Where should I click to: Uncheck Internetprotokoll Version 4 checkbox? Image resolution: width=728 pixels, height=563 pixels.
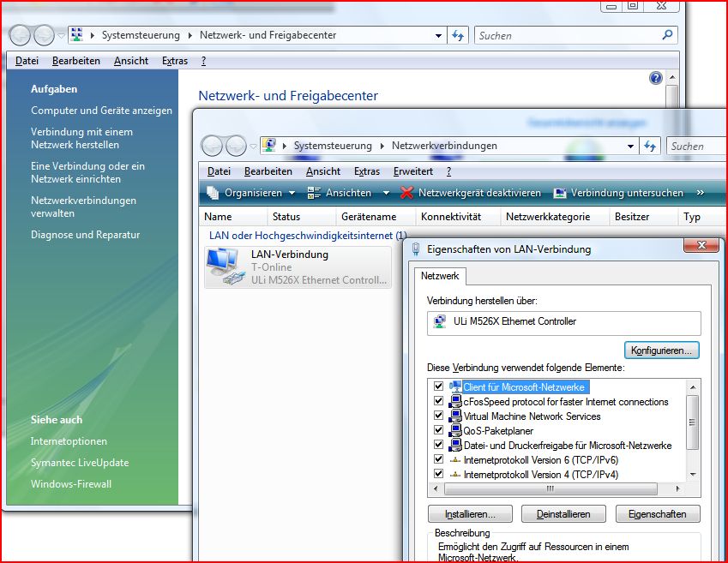438,474
